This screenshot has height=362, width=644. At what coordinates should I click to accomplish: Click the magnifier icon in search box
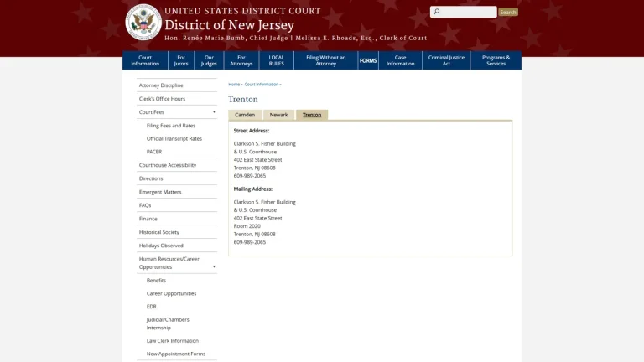pos(436,12)
